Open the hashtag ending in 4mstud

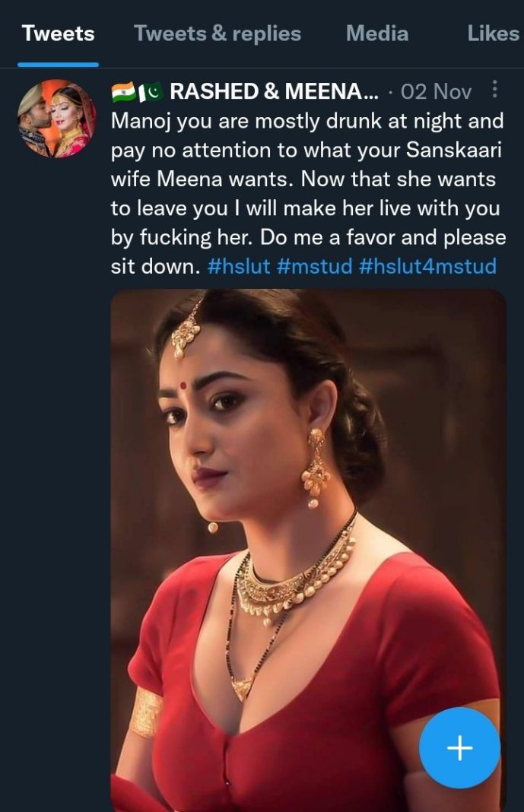pyautogui.click(x=427, y=266)
